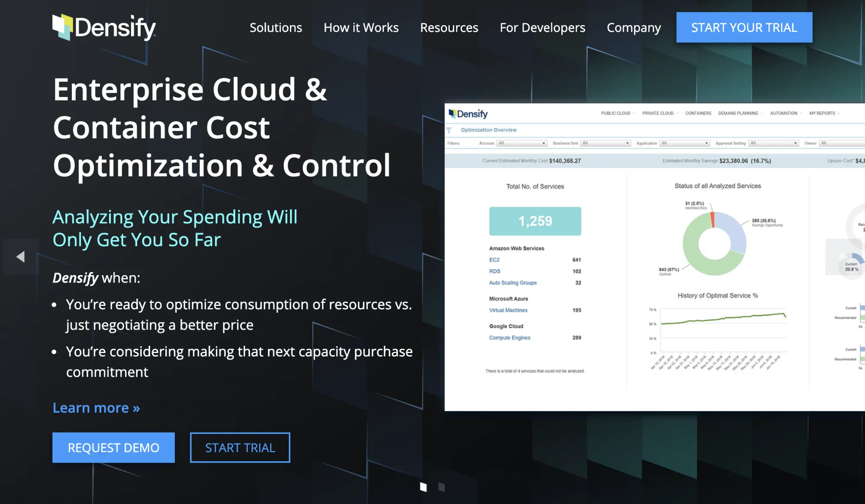Open the Solutions menu
The image size is (865, 504).
(276, 28)
